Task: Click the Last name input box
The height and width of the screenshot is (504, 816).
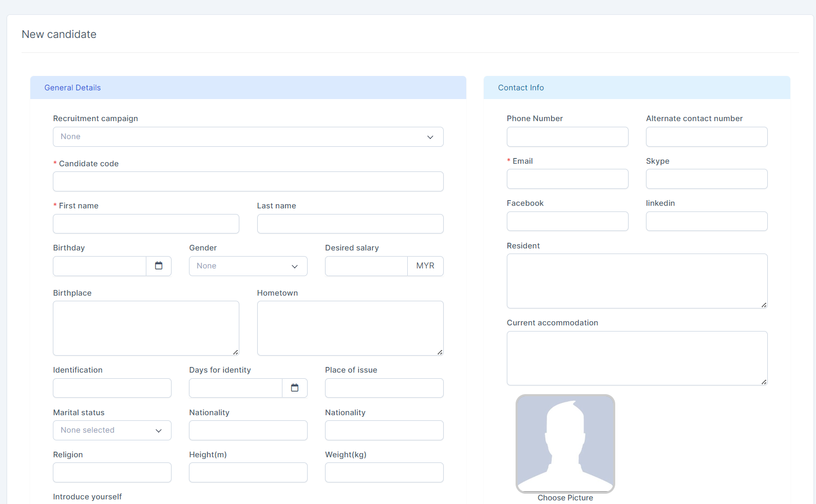Action: [350, 224]
